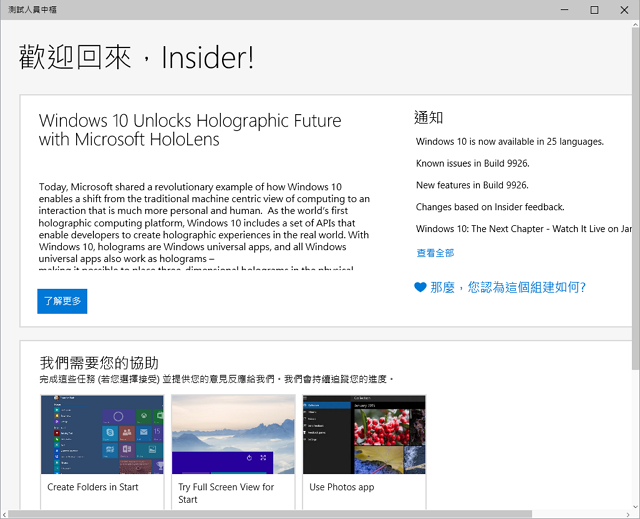Click the 我們需要您的協助 heading

(99, 363)
